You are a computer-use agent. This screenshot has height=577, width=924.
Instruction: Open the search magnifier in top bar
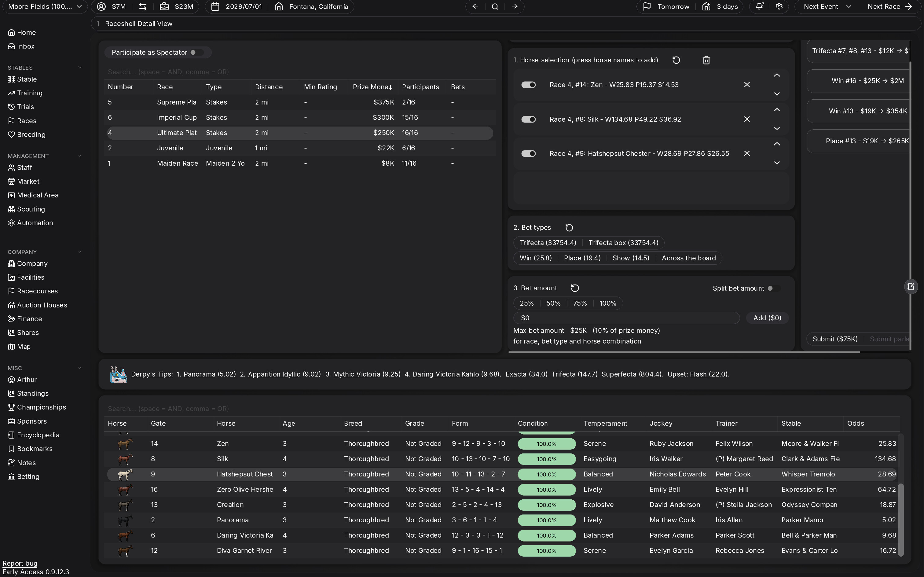[x=495, y=6]
